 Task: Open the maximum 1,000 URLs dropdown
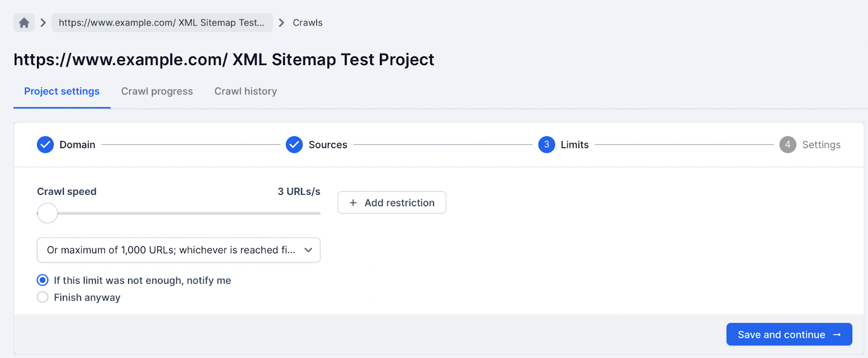tap(178, 250)
